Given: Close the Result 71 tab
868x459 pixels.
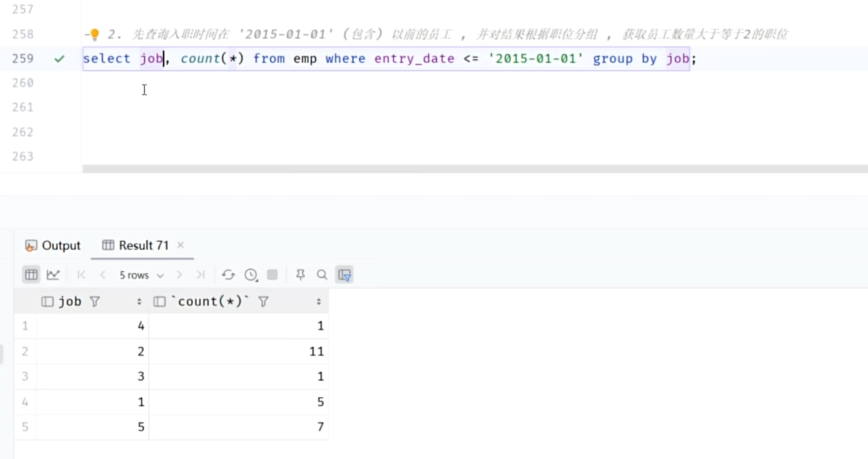Looking at the screenshot, I should point(181,245).
